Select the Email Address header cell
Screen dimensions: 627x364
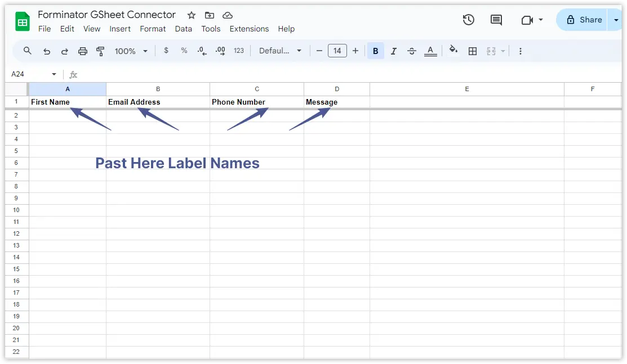(158, 102)
